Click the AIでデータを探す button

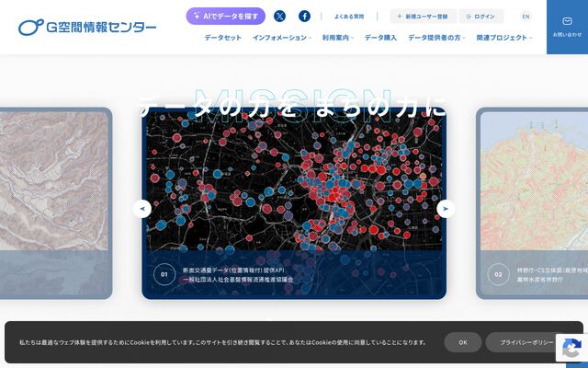[226, 17]
